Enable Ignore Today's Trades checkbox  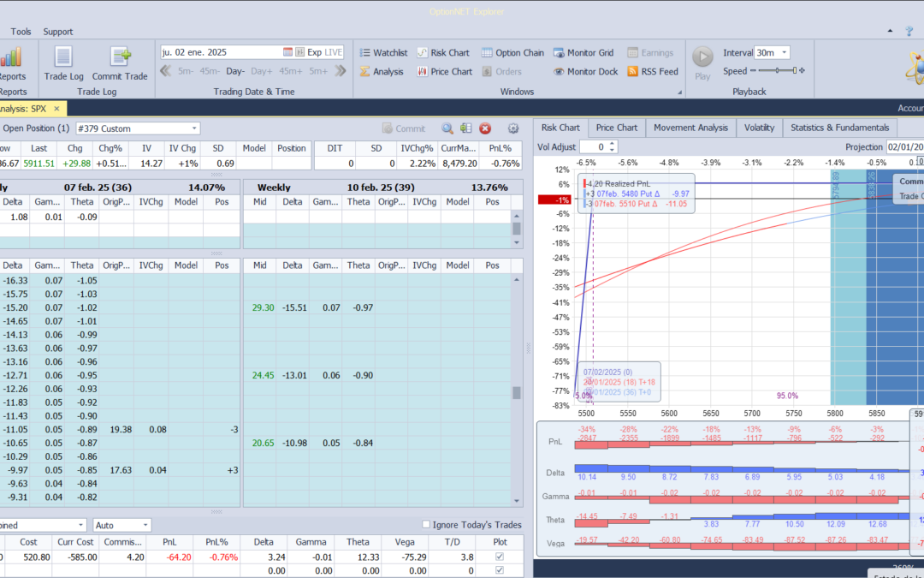[x=427, y=525]
